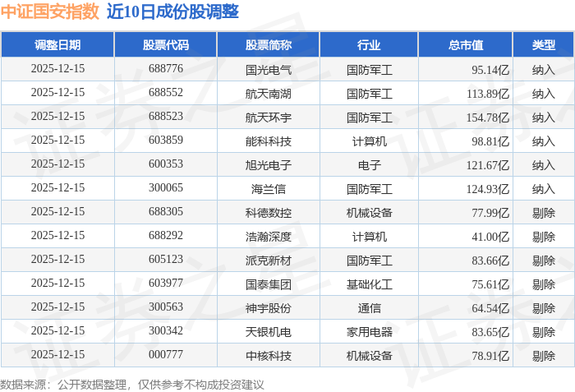
Task: Click stock name 航天环宇
Action: coord(269,118)
